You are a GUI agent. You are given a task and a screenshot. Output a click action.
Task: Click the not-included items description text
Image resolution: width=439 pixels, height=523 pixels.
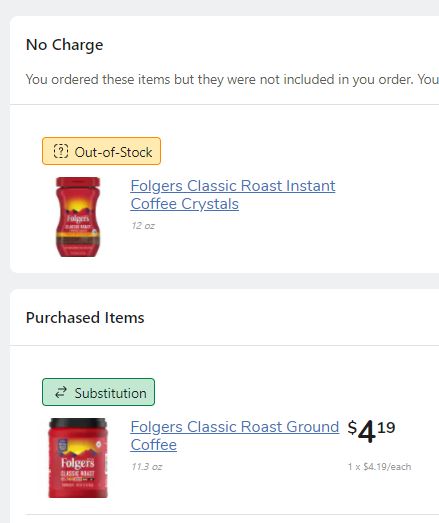232,79
